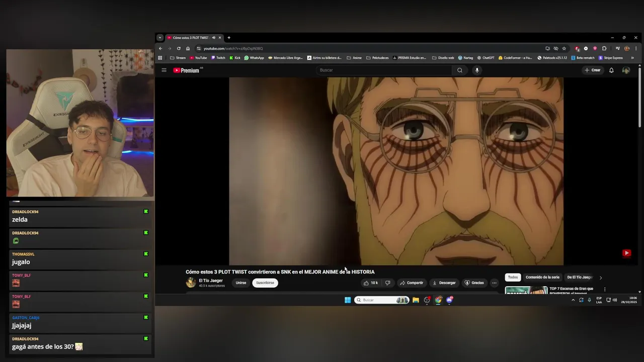The height and width of the screenshot is (362, 644).
Task: Open the video's more actions ellipsis
Action: pos(494,283)
